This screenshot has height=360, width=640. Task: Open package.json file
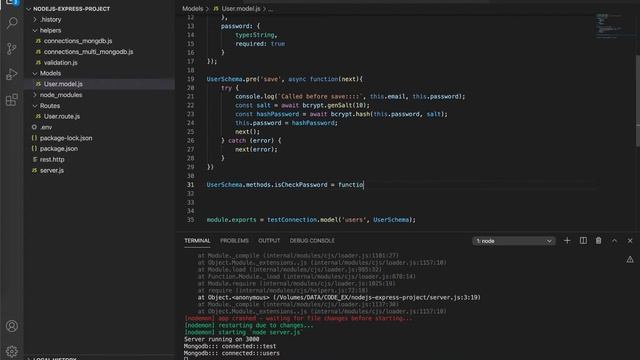(x=59, y=149)
